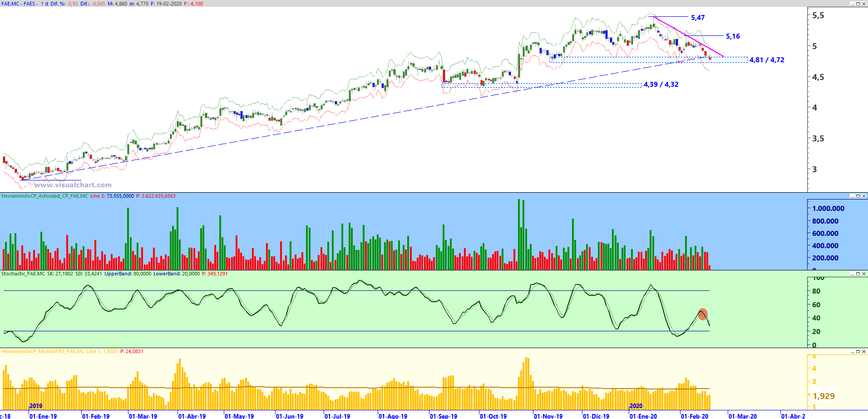
Task: Click the "3,5" price axis value
Action: coord(818,139)
